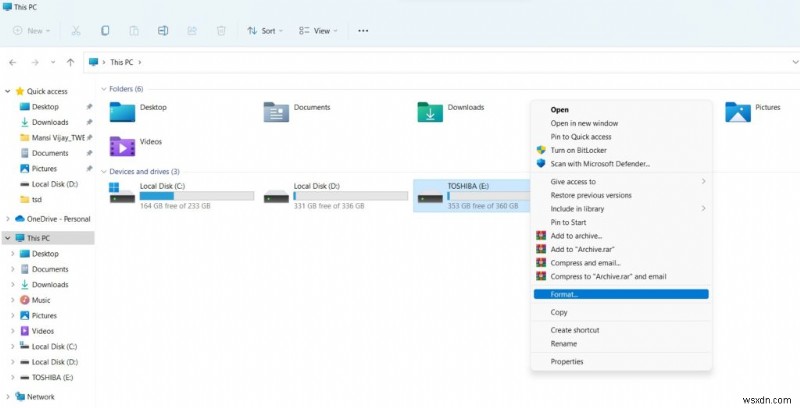Open the three-dot See more menu

click(363, 31)
